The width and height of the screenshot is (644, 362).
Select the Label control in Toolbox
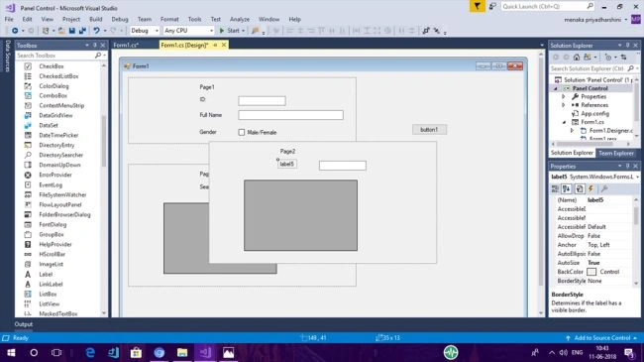pyautogui.click(x=46, y=275)
